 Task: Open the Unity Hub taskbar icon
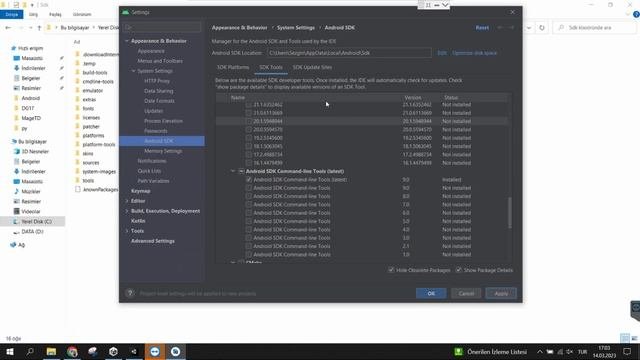[x=113, y=351]
